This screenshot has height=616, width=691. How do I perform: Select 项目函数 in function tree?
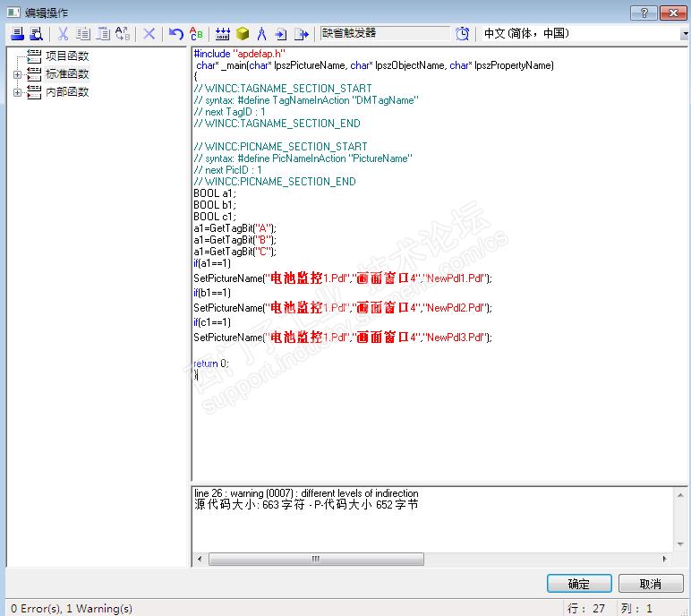(67, 56)
